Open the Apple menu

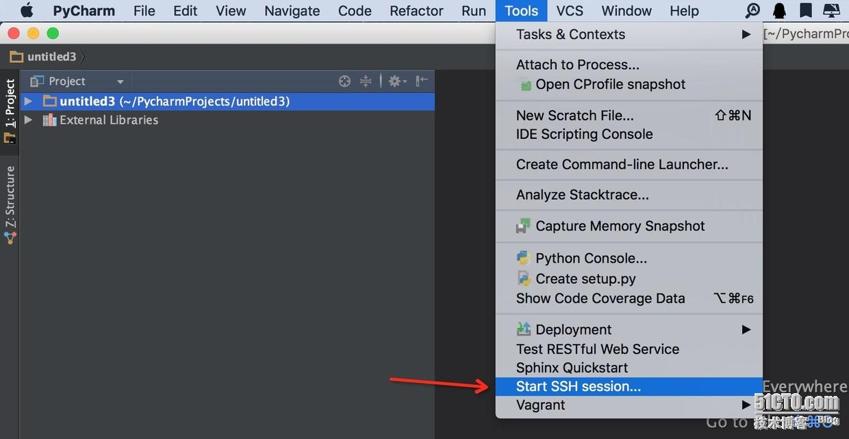[x=27, y=10]
